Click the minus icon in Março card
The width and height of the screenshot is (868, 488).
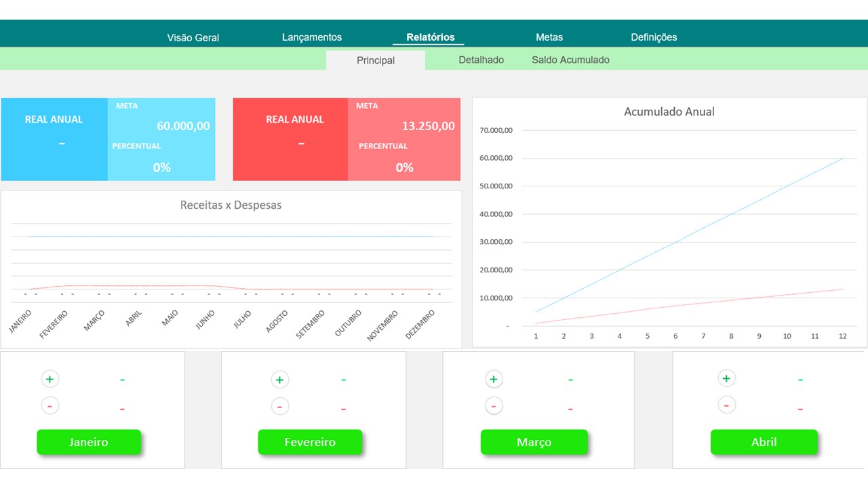coord(494,407)
